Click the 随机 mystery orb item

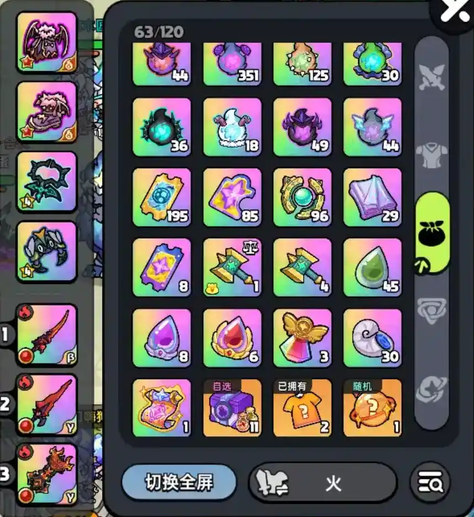(x=373, y=408)
